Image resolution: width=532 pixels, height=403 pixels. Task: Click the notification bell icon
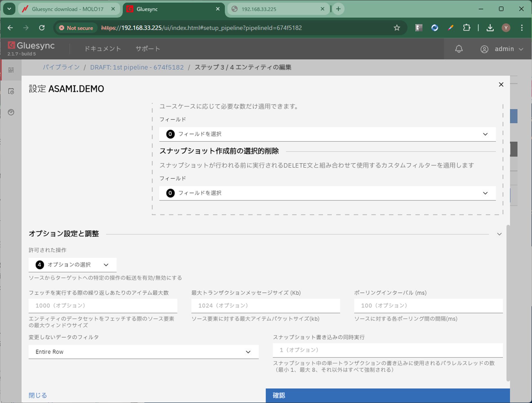(x=459, y=49)
